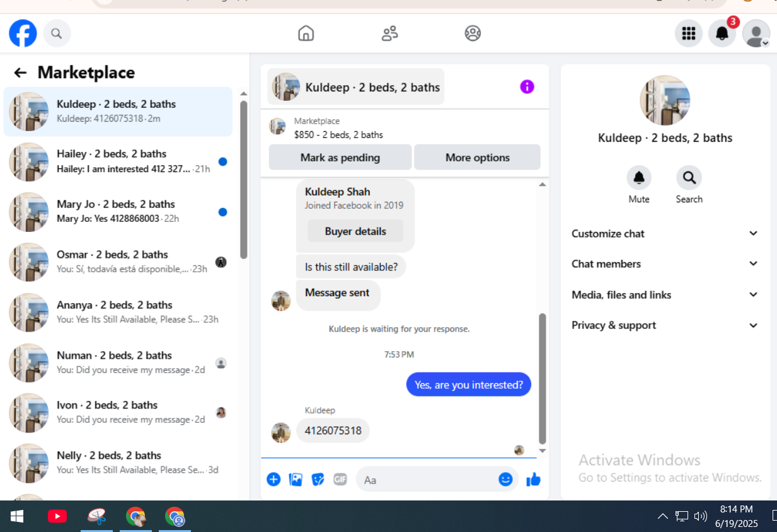Open Numan's conversation
The image size is (777, 532).
point(118,363)
